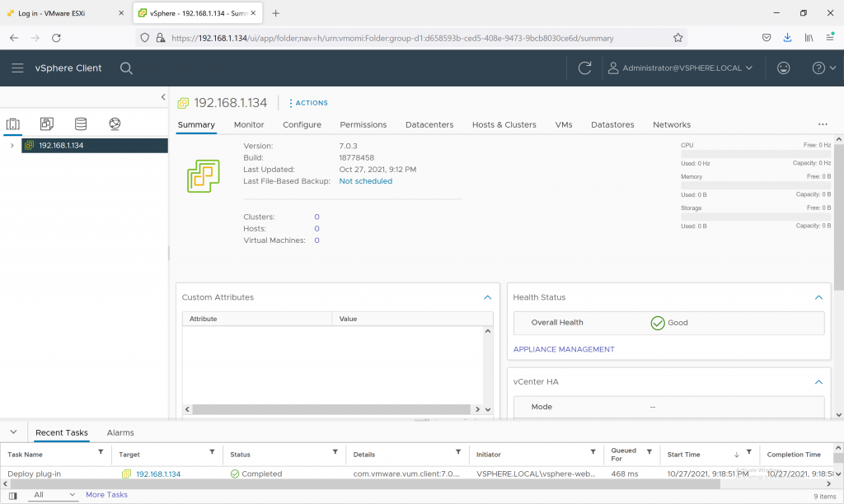
Task: Click the browser address bar URL
Action: pyautogui.click(x=392, y=38)
